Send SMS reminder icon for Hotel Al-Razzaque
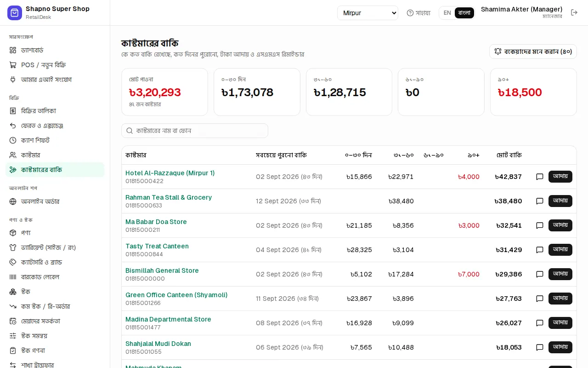 (540, 177)
